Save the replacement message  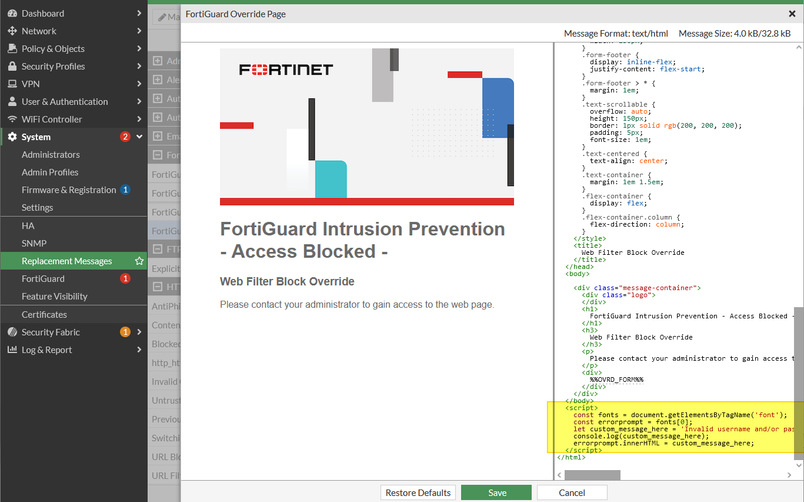496,493
